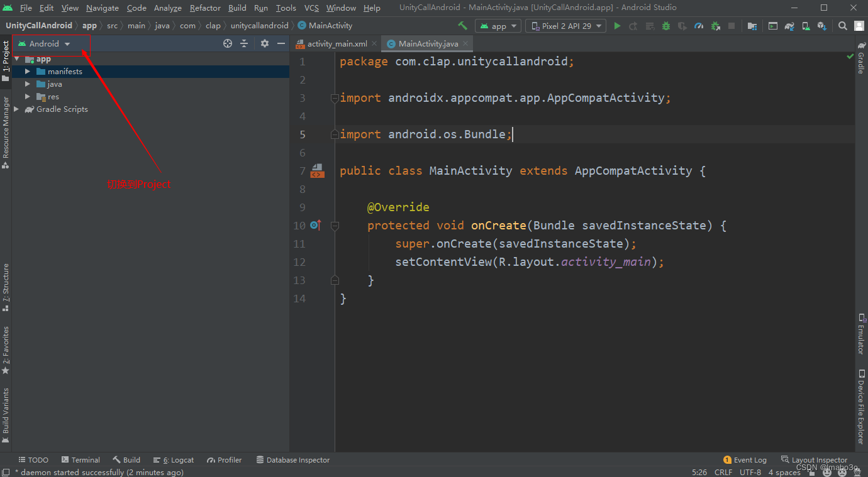Click the grey Stop square icon

(732, 26)
